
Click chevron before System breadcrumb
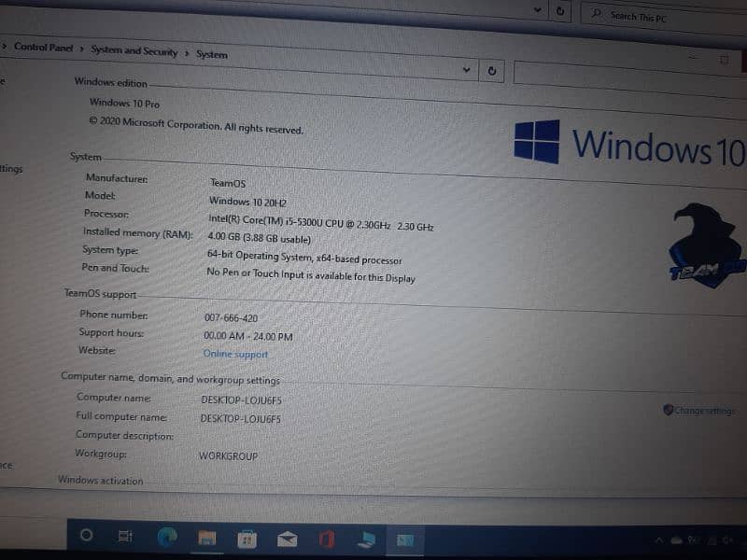click(187, 53)
